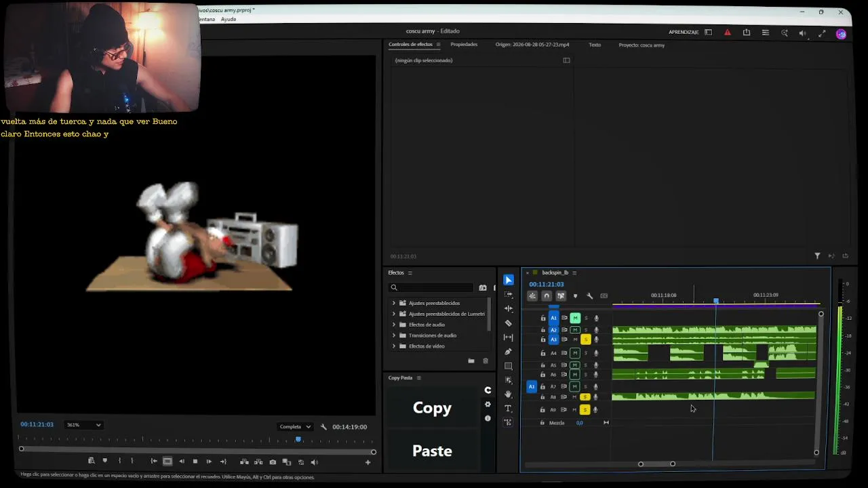Click the Mark In bracket button
The width and height of the screenshot is (868, 488).
[119, 462]
